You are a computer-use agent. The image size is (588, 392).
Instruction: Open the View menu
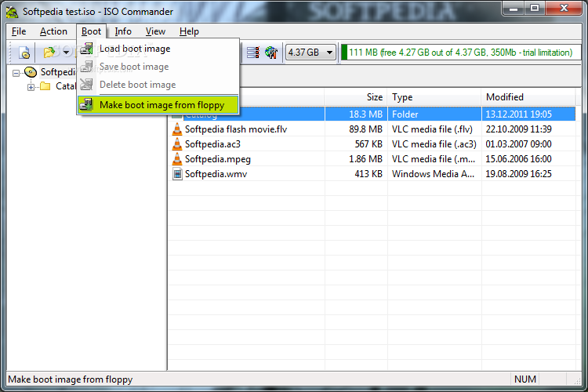[x=155, y=31]
